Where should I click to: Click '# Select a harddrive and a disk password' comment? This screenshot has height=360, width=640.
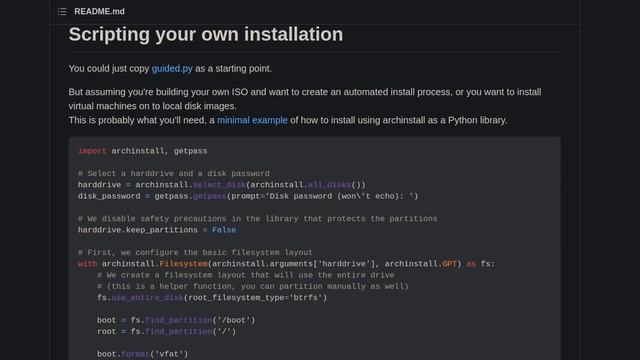pyautogui.click(x=173, y=173)
